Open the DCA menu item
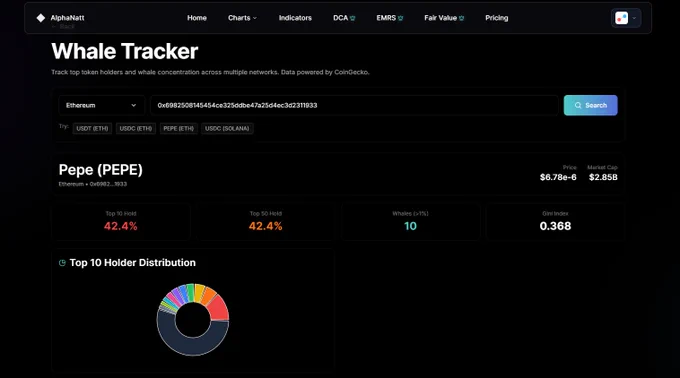Screen dimensions: 680x378 point(344,18)
